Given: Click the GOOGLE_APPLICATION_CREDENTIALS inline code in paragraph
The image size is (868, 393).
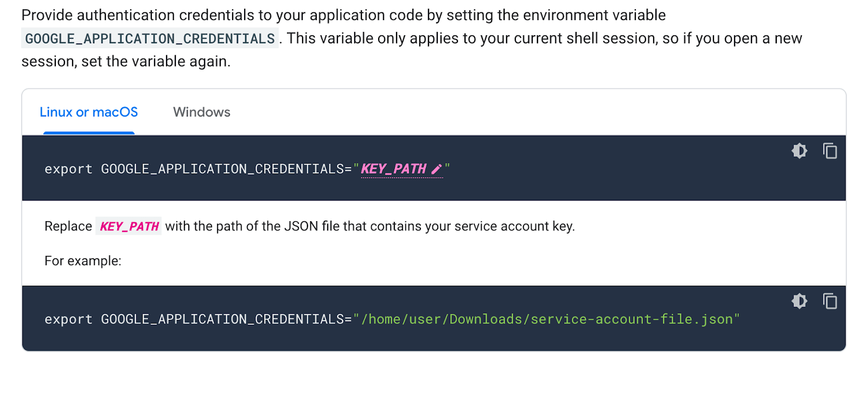Looking at the screenshot, I should tap(150, 38).
